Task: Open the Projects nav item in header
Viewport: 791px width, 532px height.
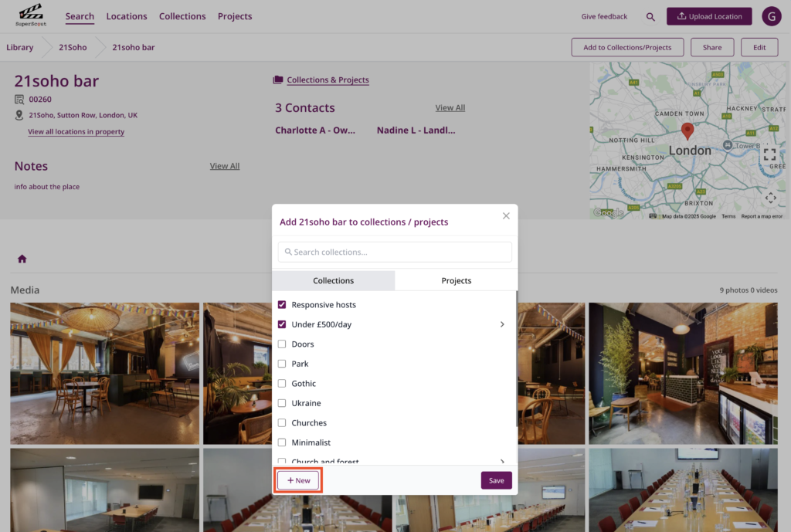Action: tap(235, 16)
